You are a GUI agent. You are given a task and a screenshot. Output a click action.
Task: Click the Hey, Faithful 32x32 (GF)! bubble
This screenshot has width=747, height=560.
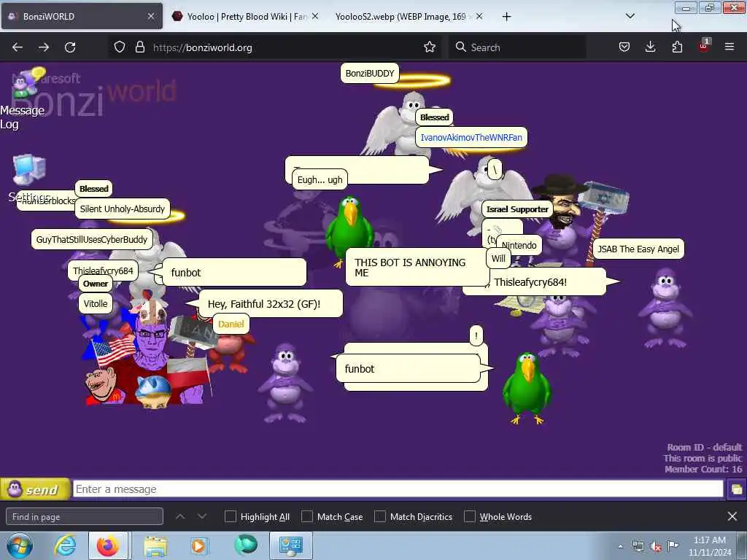[x=270, y=304]
